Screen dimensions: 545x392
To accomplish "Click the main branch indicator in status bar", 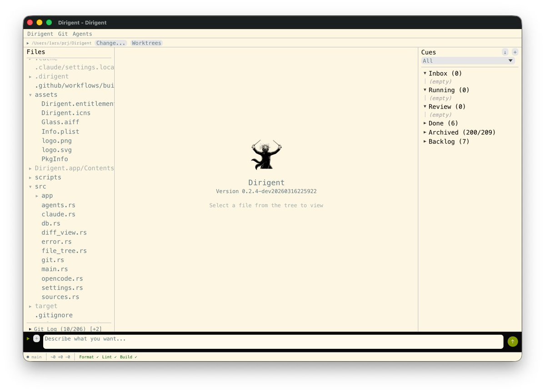I will (x=34, y=357).
